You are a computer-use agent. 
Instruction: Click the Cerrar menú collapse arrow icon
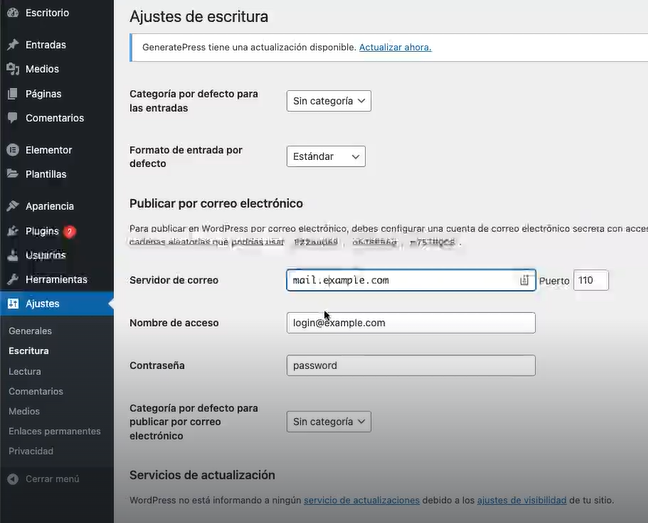[13, 479]
